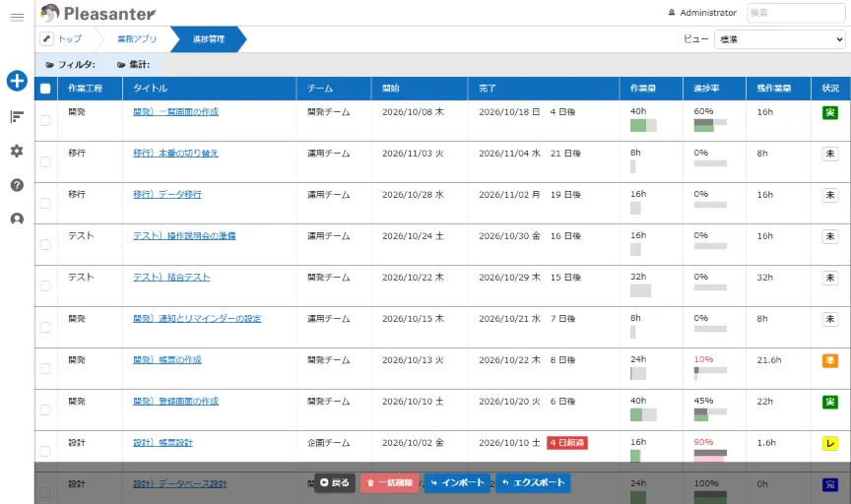This screenshot has height=504, width=851.
Task: Click the 未 status badge for 通知とリマインダーの設定
Action: pos(830,319)
